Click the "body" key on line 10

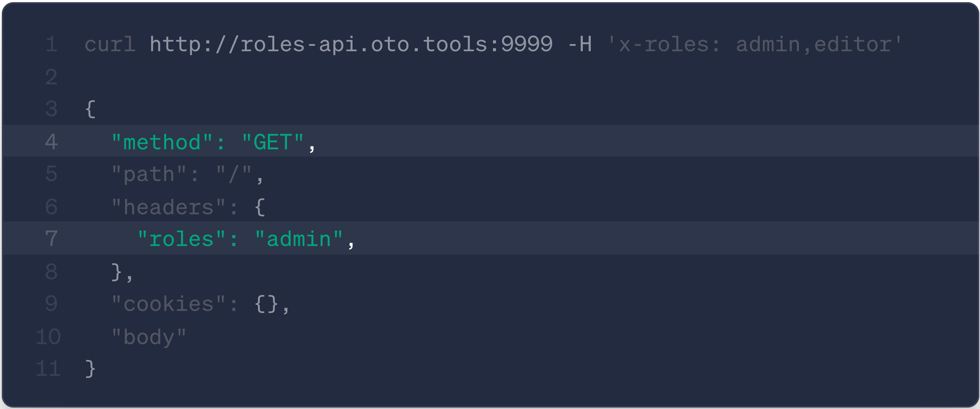[x=148, y=337]
